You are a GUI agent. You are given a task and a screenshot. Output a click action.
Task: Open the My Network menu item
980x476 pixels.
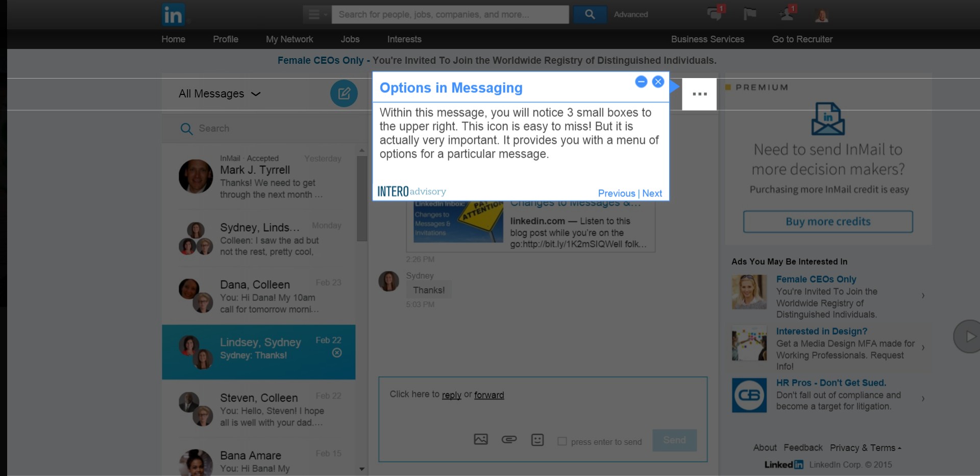(x=289, y=39)
